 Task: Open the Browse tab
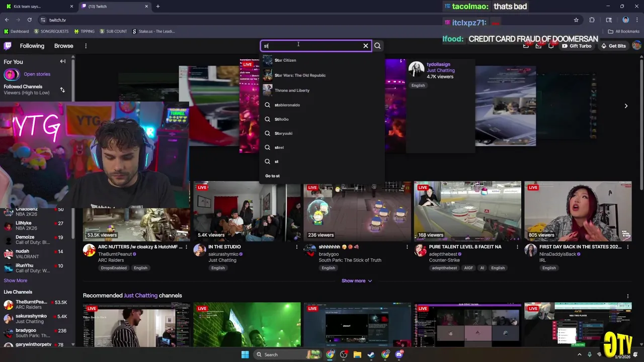point(63,46)
